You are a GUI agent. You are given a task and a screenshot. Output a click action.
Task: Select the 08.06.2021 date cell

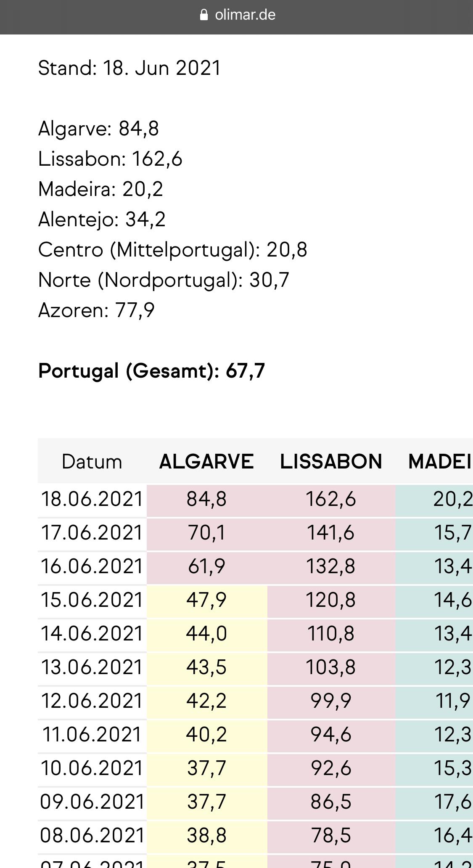[x=92, y=836]
